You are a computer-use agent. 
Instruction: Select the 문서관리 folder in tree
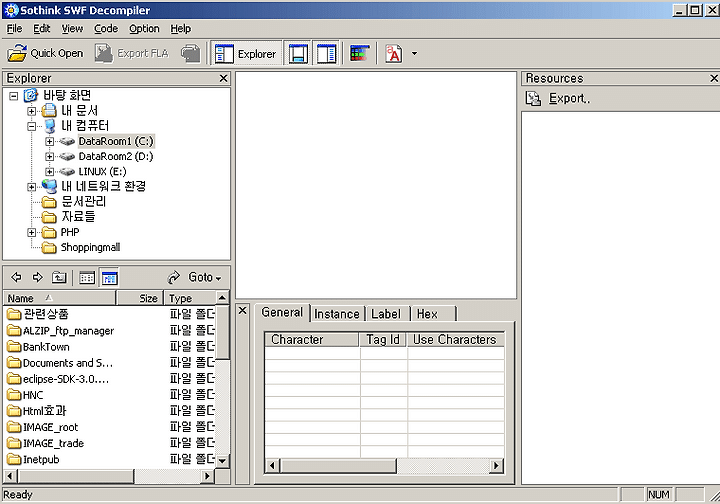pyautogui.click(x=84, y=202)
